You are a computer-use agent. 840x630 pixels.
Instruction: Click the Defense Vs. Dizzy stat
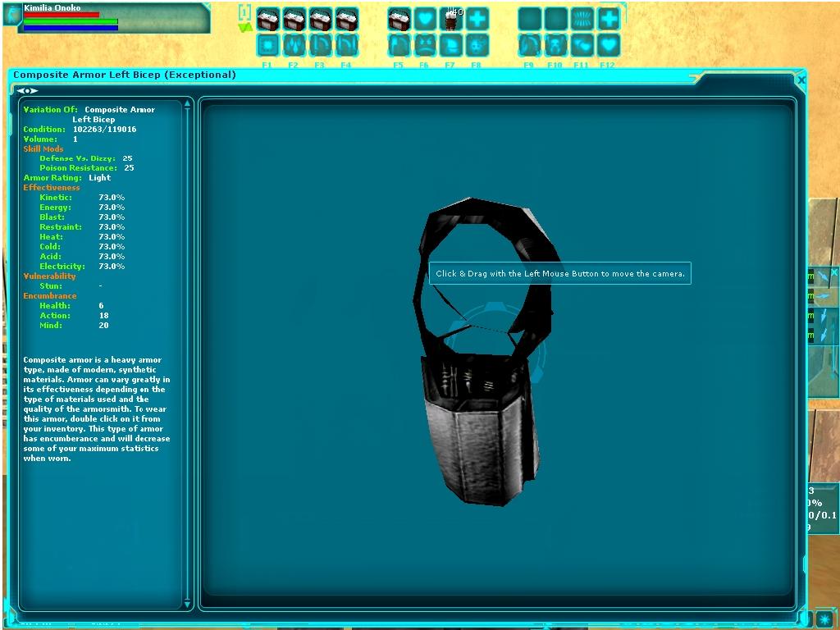point(85,158)
